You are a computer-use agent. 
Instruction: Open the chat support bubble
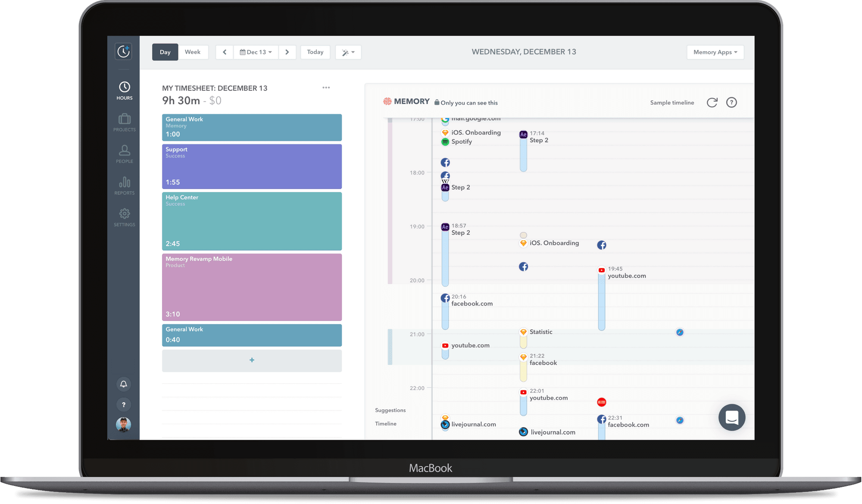(x=731, y=417)
